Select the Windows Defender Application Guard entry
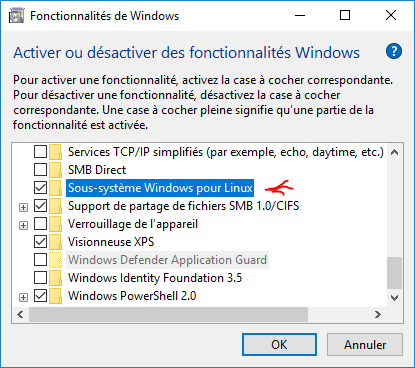Image resolution: width=415 pixels, height=368 pixels. click(167, 260)
